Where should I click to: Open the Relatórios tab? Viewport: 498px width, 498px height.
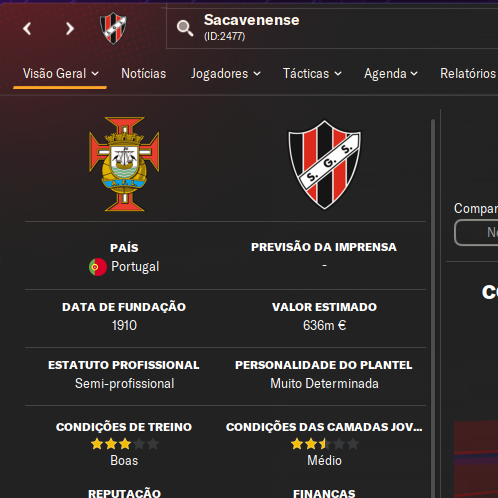[x=468, y=74]
